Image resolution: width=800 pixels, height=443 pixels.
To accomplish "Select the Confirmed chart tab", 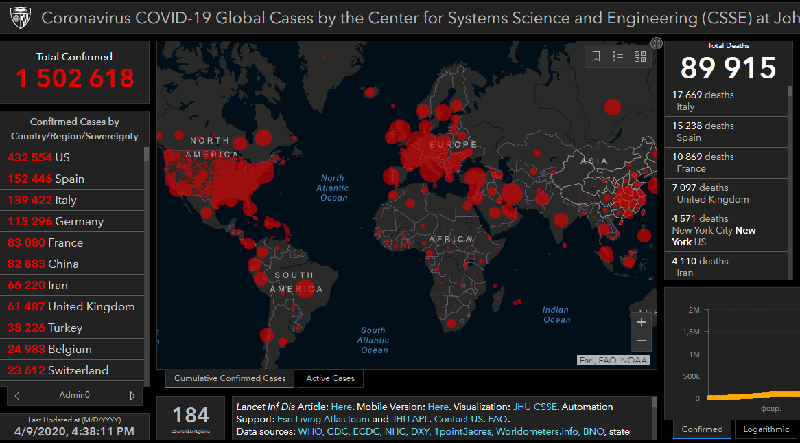I will tap(700, 429).
